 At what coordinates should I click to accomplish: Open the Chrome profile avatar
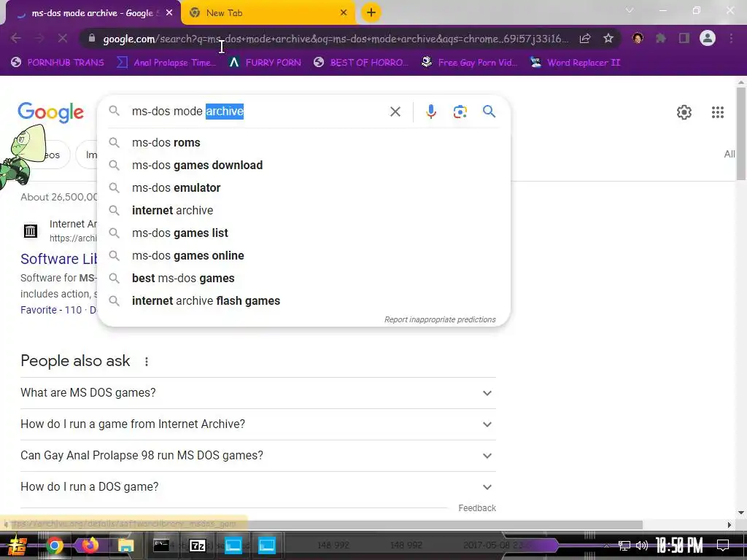point(708,38)
